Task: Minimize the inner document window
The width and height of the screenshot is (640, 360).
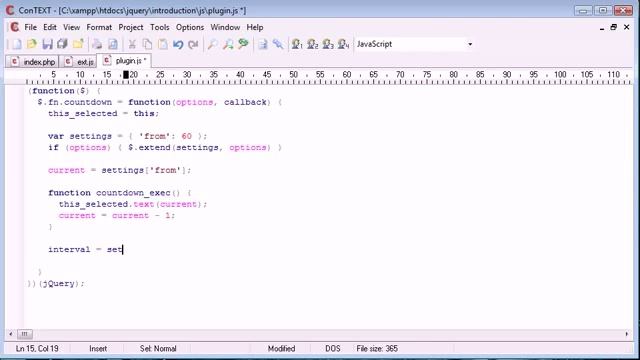Action: coord(602,28)
